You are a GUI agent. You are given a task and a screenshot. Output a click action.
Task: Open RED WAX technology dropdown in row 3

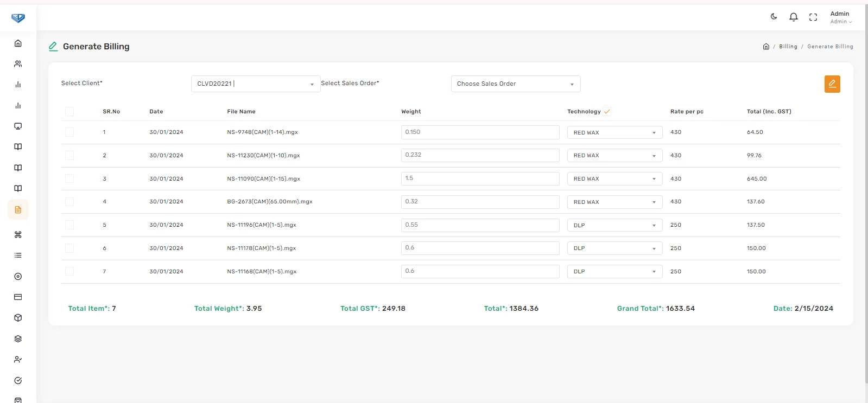click(x=614, y=179)
